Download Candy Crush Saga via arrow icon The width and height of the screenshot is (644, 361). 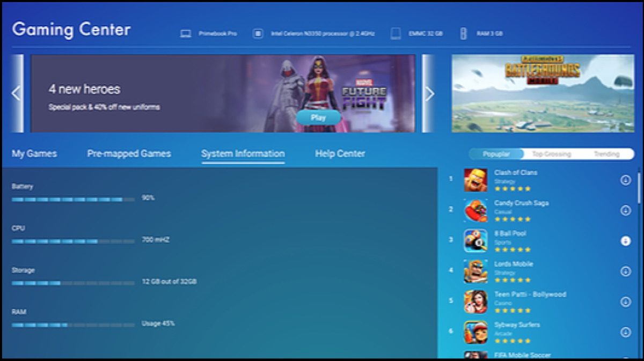point(625,210)
